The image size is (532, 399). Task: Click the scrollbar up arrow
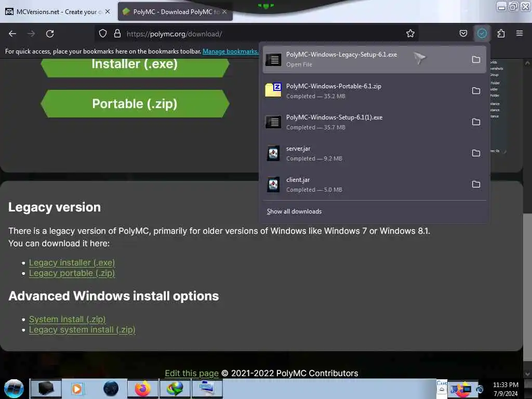coord(527,63)
